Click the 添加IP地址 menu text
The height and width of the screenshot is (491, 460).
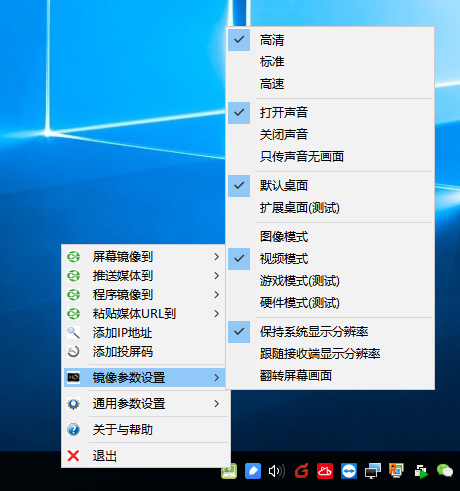click(122, 333)
